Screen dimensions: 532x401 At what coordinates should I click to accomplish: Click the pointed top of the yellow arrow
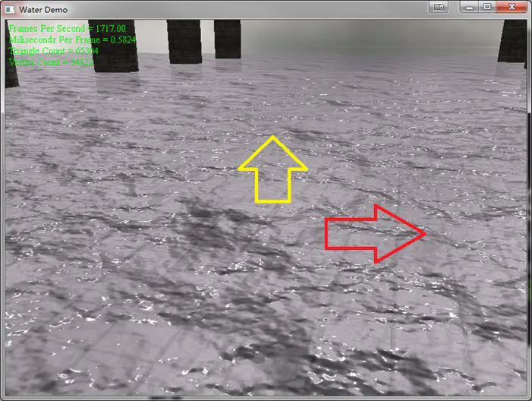tap(273, 141)
